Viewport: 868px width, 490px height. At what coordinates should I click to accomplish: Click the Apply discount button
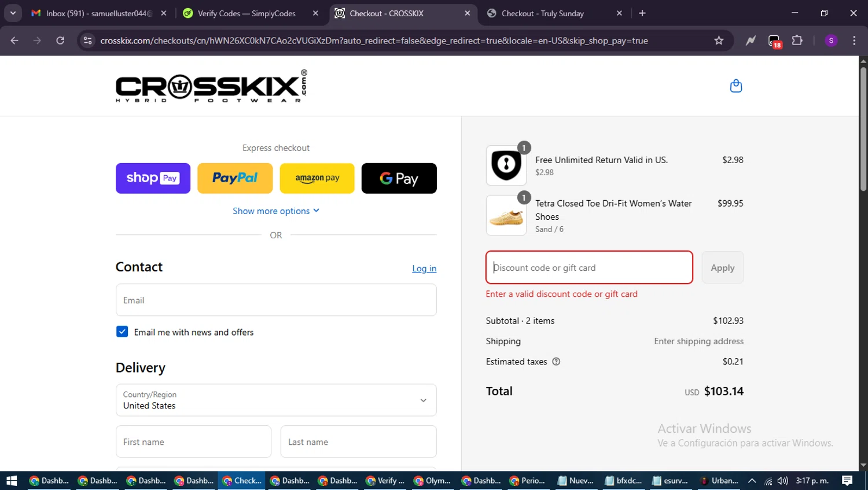tap(723, 267)
